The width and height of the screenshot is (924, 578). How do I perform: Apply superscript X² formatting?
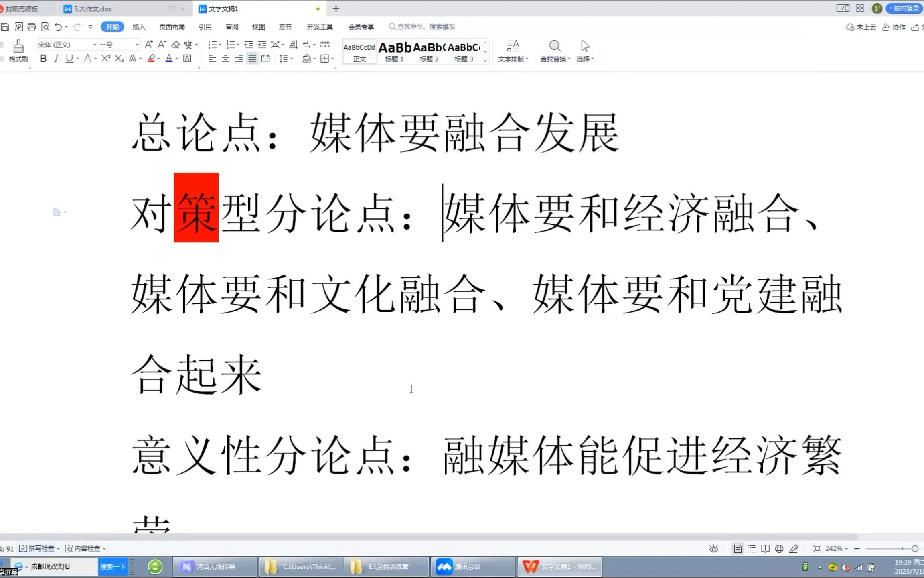click(106, 59)
